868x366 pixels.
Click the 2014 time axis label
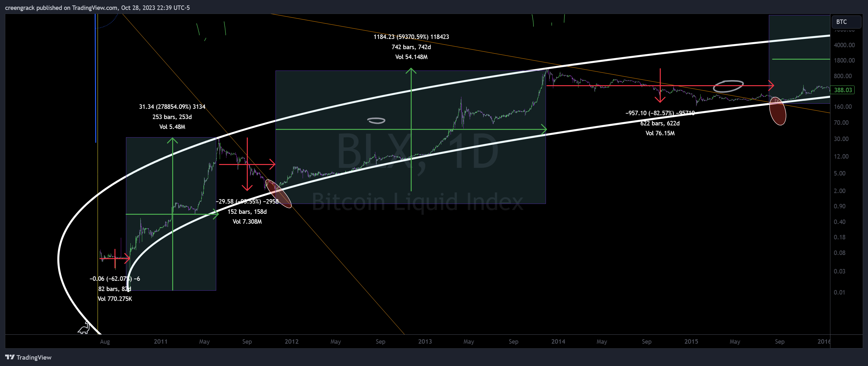click(x=558, y=341)
